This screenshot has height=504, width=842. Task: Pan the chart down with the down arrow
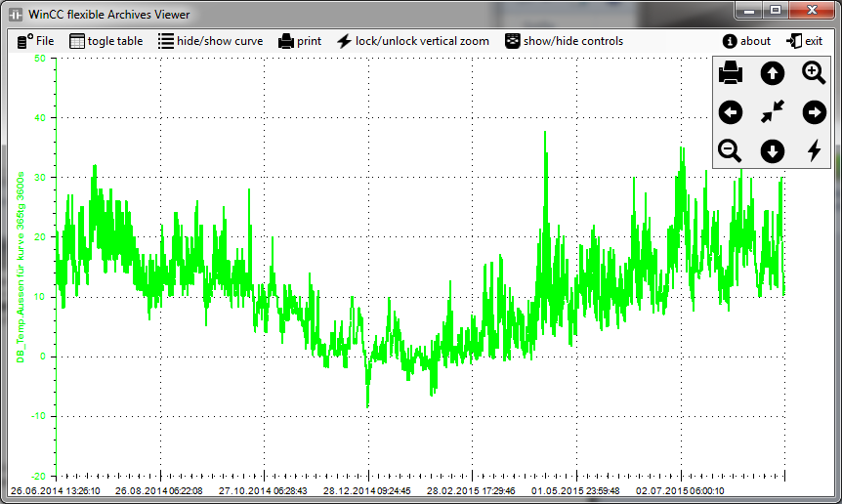tap(773, 150)
